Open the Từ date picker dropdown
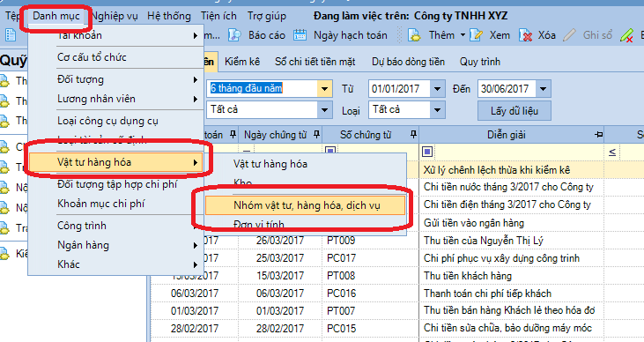Viewport: 644px width, 342px height. [x=438, y=88]
